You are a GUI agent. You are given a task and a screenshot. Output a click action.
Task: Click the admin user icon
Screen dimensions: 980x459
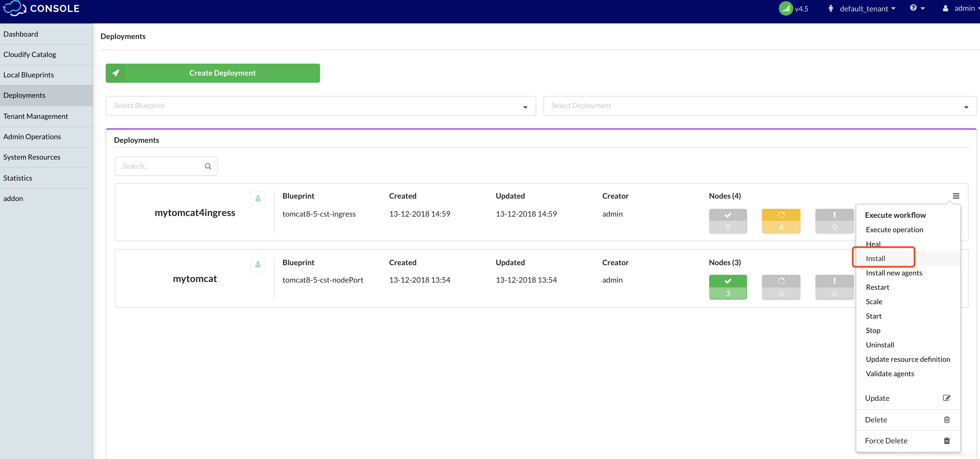(945, 8)
